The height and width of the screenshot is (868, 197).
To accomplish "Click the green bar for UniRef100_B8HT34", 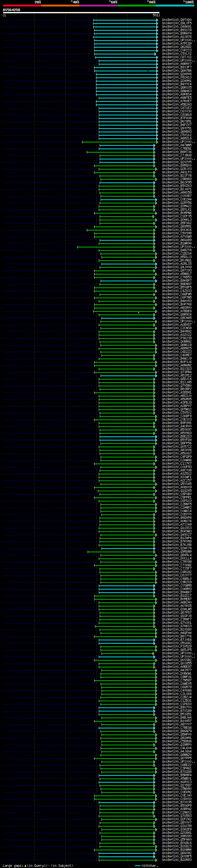I will point(121,152).
